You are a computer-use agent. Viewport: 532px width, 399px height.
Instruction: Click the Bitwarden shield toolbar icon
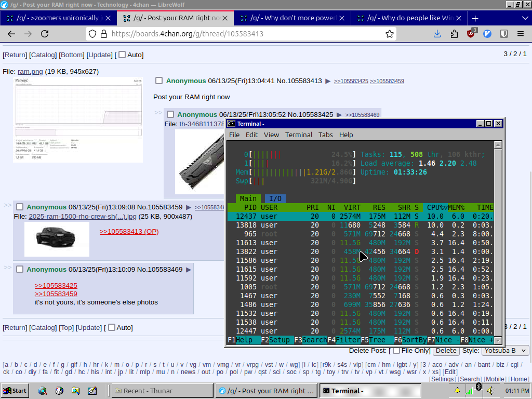point(504,34)
